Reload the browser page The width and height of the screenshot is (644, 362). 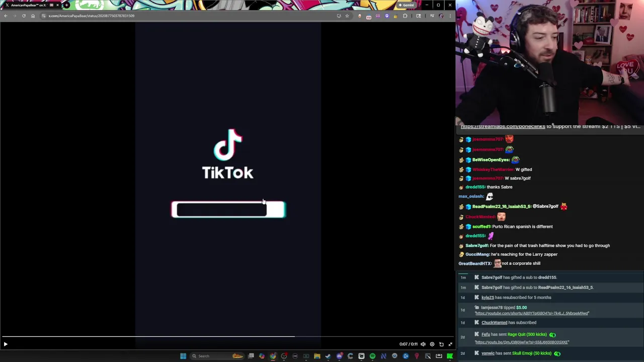point(24,16)
